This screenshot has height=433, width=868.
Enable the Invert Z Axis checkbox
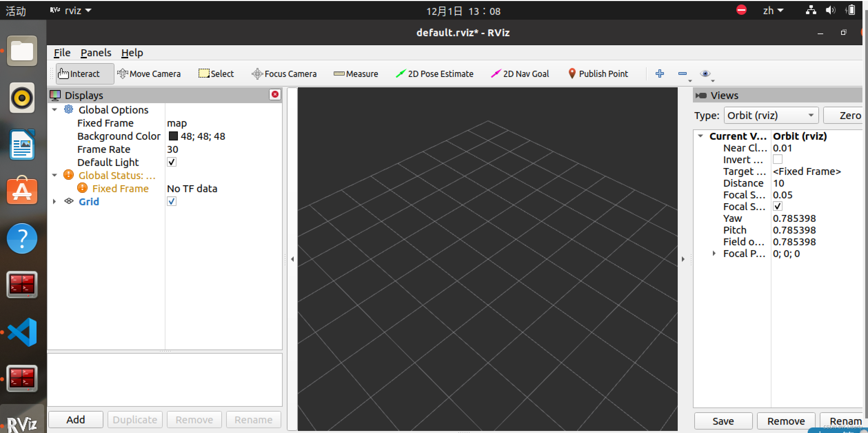click(777, 160)
